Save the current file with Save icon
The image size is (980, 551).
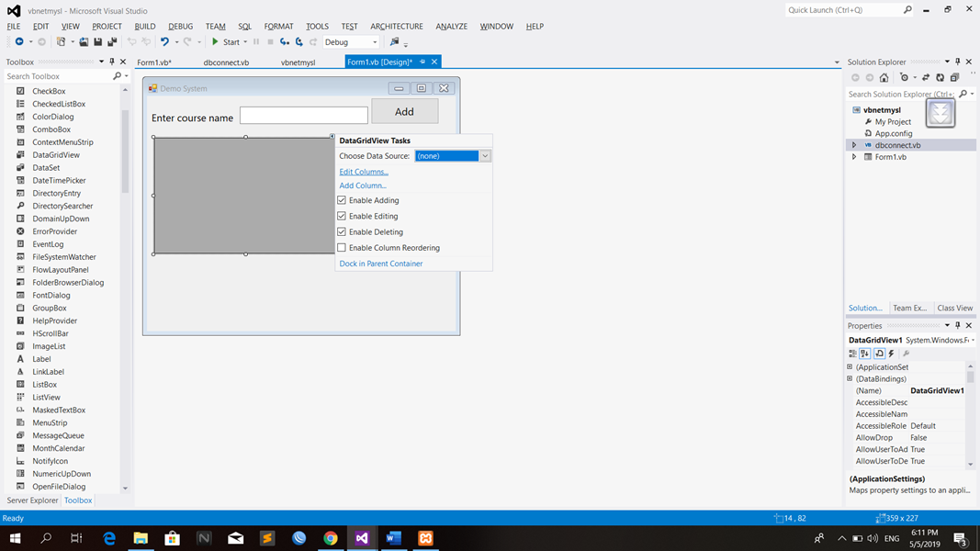coord(97,42)
